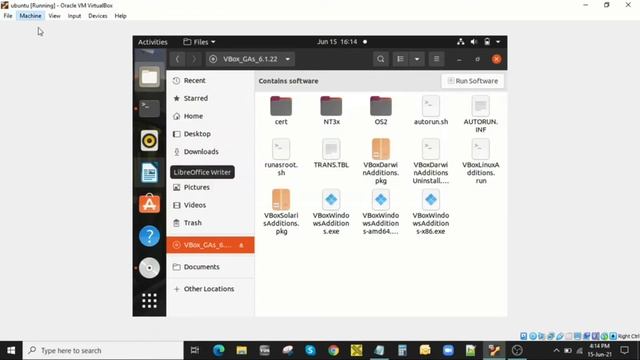Select VBoxWindowsAdditions-x86.exe file

click(431, 211)
